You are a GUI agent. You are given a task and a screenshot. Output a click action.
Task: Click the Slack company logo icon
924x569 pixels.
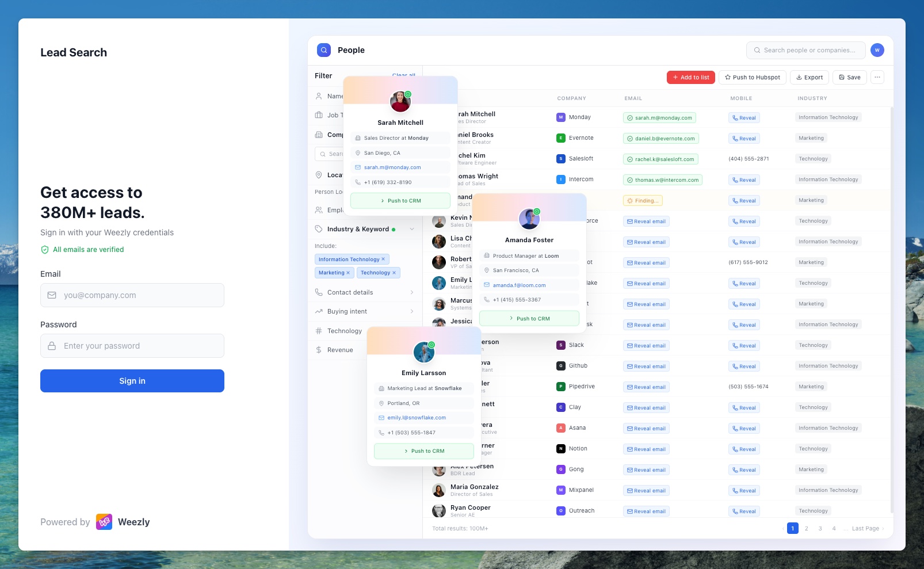(x=560, y=345)
